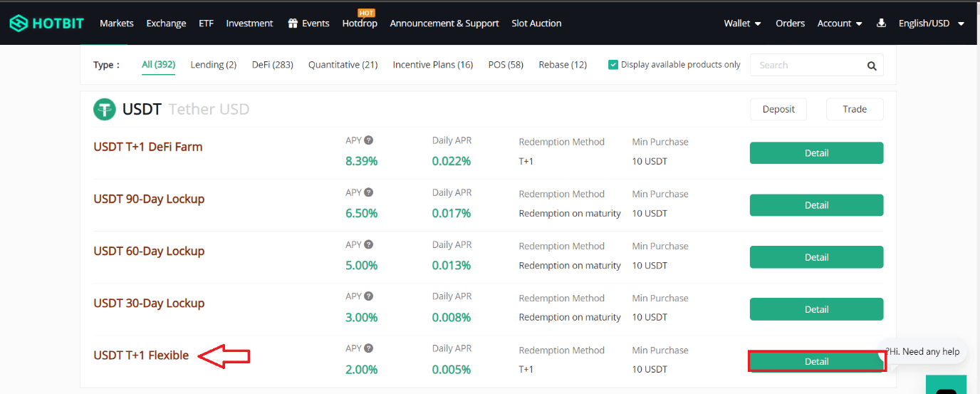Filter by Incentive Plans (16)

(x=433, y=64)
